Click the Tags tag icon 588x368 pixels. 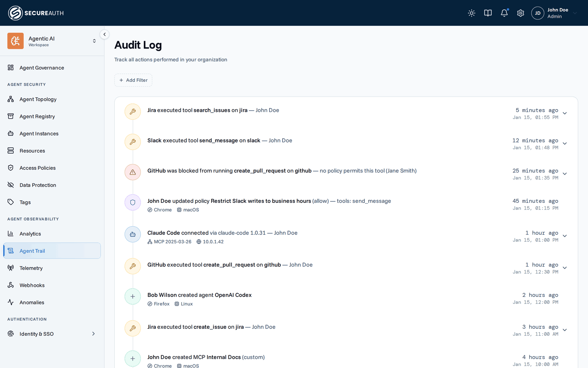point(11,202)
